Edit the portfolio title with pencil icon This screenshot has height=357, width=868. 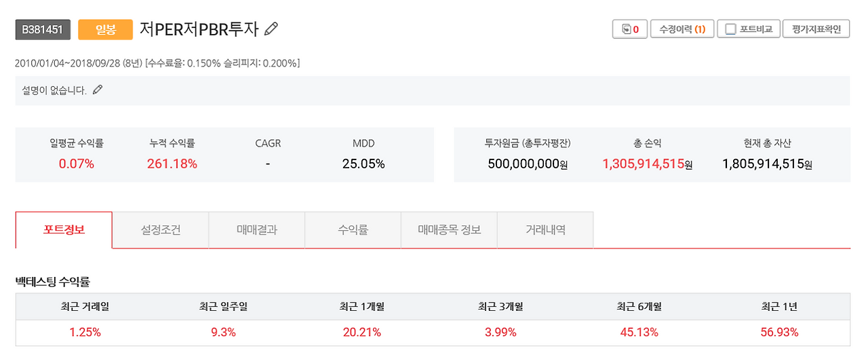pyautogui.click(x=271, y=29)
